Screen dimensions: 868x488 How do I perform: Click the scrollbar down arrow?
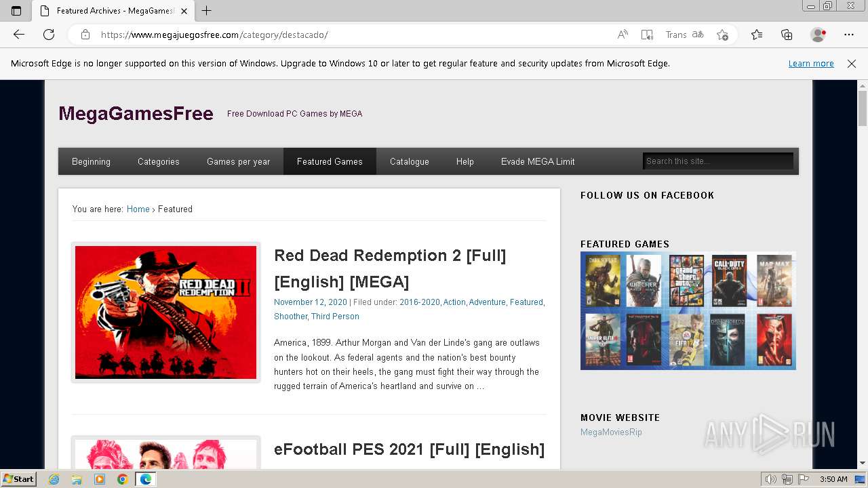863,464
